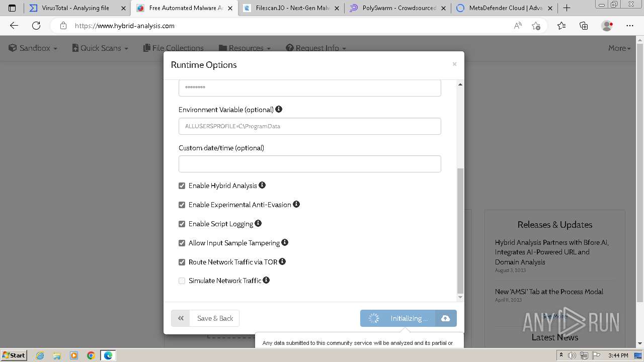644x362 pixels.
Task: Click the browser address bar URL
Action: click(x=125, y=26)
